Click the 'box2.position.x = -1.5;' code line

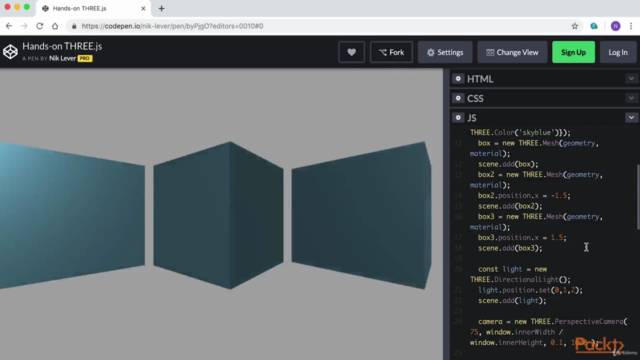click(524, 196)
